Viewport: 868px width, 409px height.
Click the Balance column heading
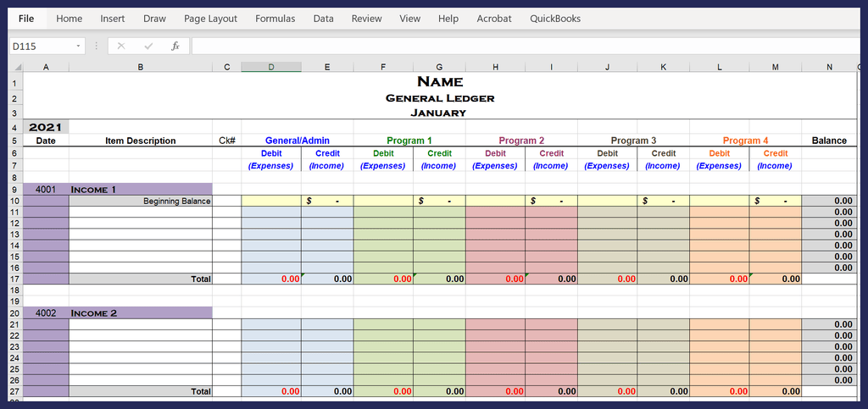(x=829, y=141)
